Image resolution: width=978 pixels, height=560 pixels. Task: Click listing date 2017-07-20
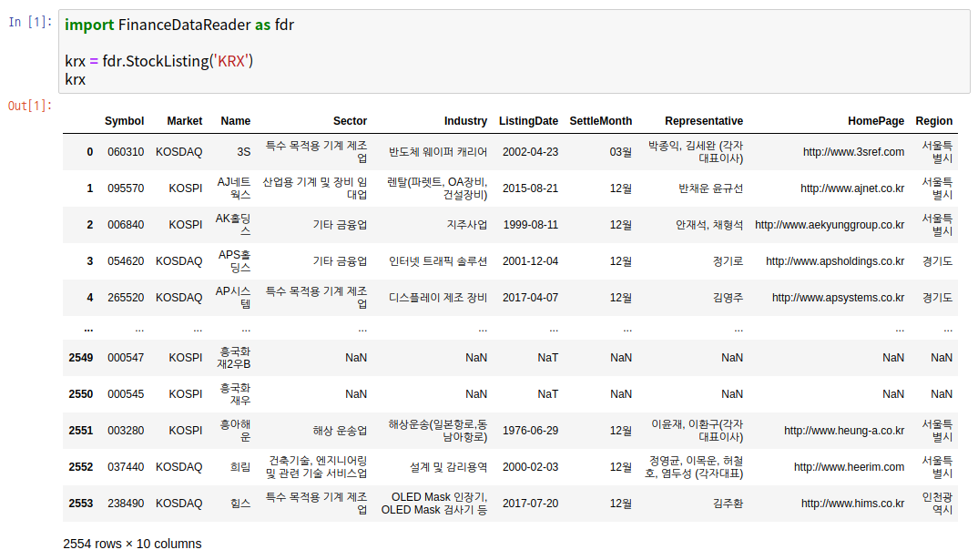[x=530, y=504]
